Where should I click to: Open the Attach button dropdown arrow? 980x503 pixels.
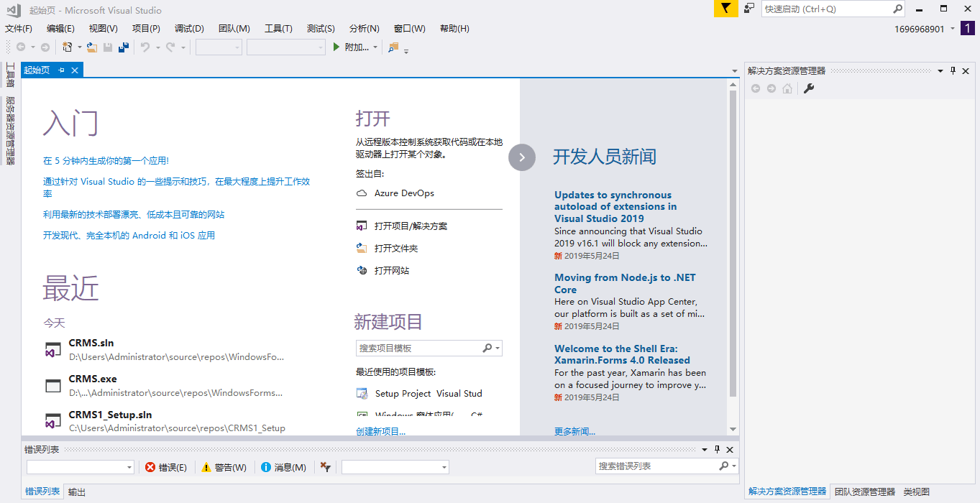click(x=375, y=47)
